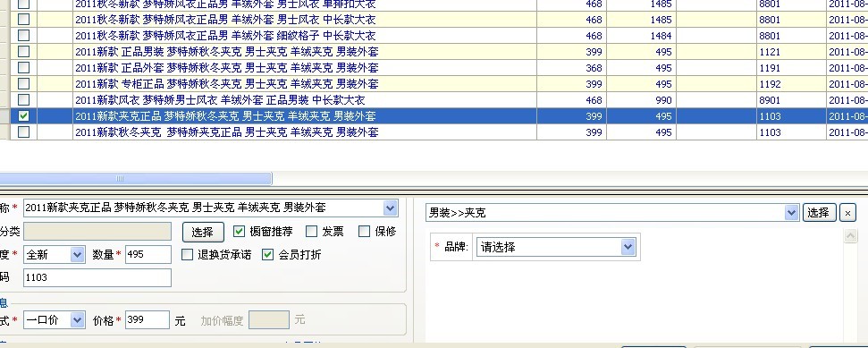Image resolution: width=868 pixels, height=348 pixels.
Task: Expand the 全新 condition dropdown
Action: tap(78, 255)
